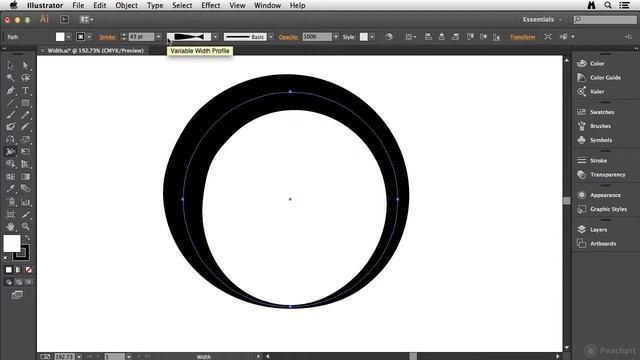Click the orange Stroke panel link
The height and width of the screenshot is (360, 640).
[x=107, y=37]
